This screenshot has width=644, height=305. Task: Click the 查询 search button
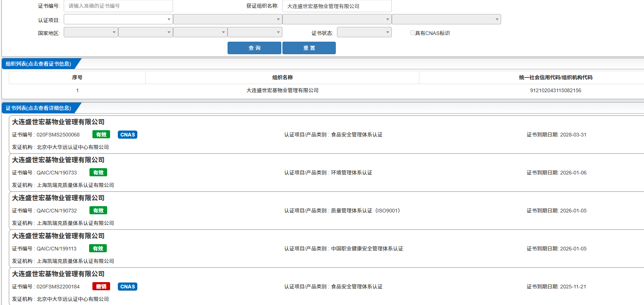[x=254, y=48]
